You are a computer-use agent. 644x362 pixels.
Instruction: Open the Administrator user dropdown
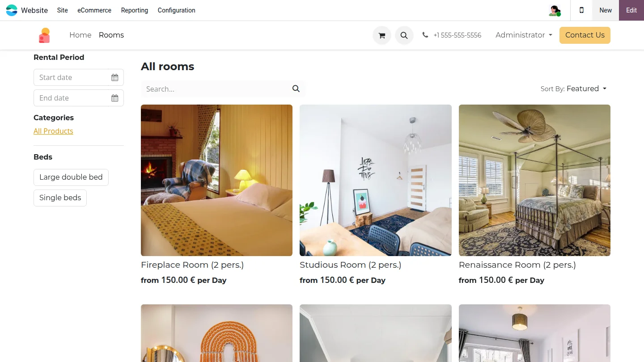[x=524, y=35]
